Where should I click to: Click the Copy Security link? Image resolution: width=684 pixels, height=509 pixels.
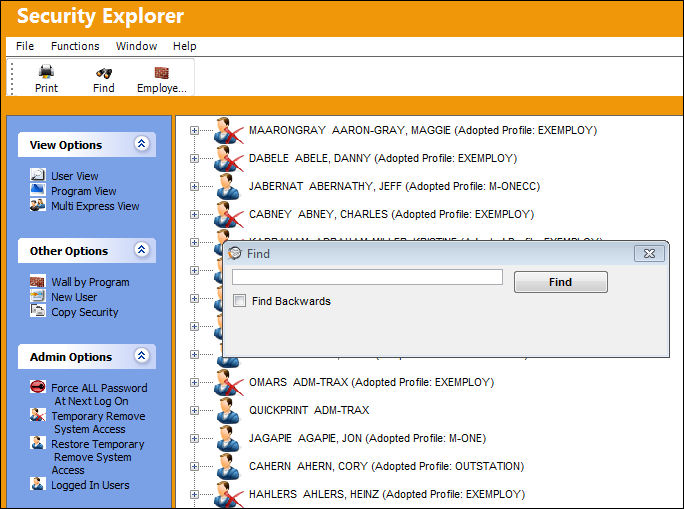point(85,312)
